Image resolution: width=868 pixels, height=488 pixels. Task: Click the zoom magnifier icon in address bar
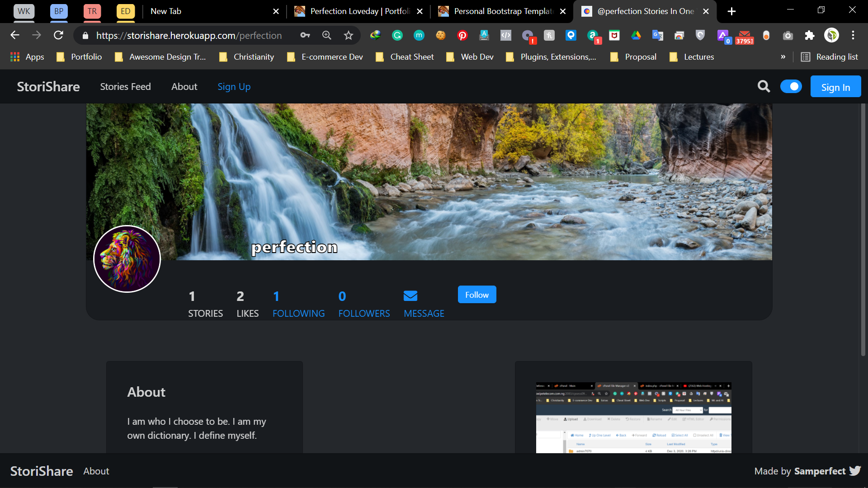(x=327, y=35)
